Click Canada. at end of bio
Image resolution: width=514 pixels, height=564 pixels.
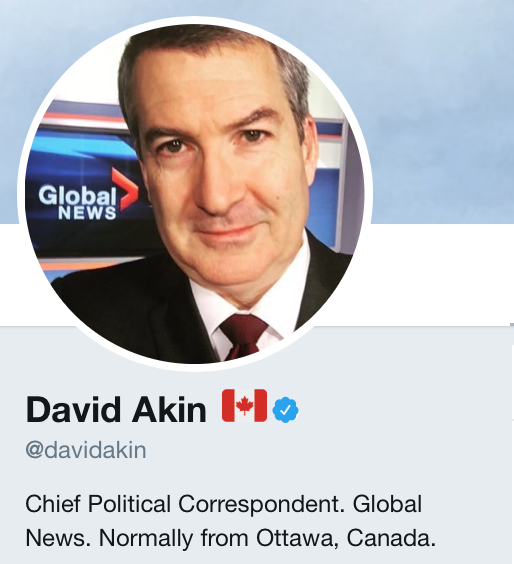tap(391, 538)
